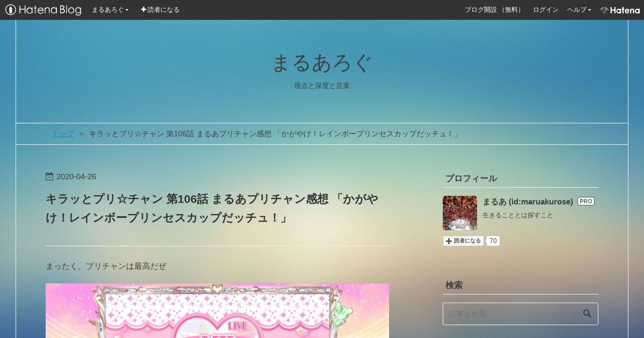Click the PRO badge next to profile name
644x338 pixels.
586,201
